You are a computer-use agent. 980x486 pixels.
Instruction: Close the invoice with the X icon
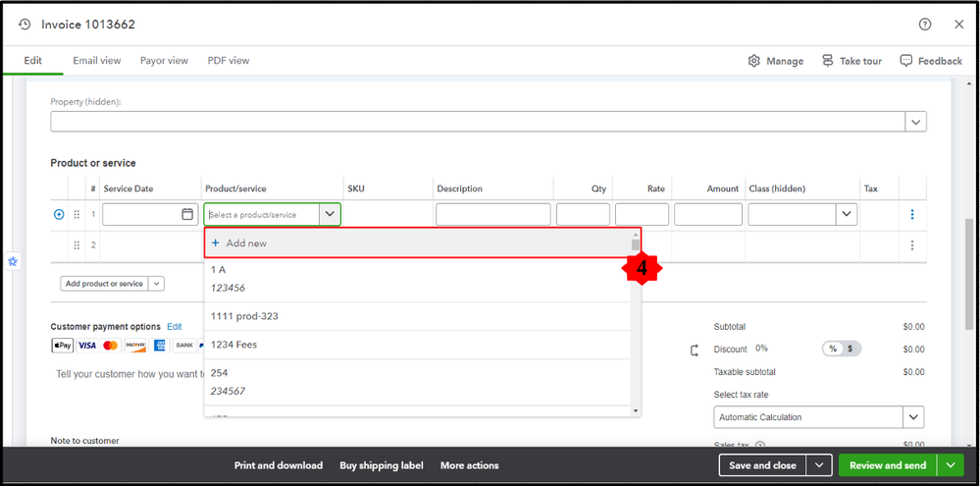(959, 25)
